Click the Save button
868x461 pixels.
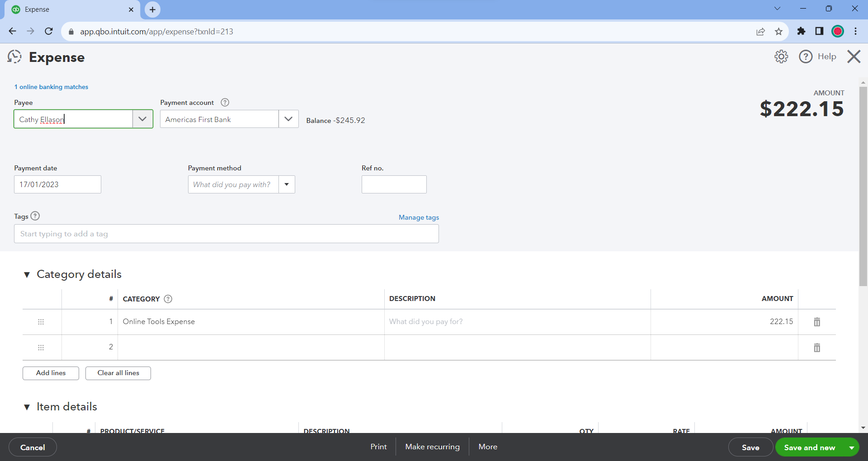point(750,447)
